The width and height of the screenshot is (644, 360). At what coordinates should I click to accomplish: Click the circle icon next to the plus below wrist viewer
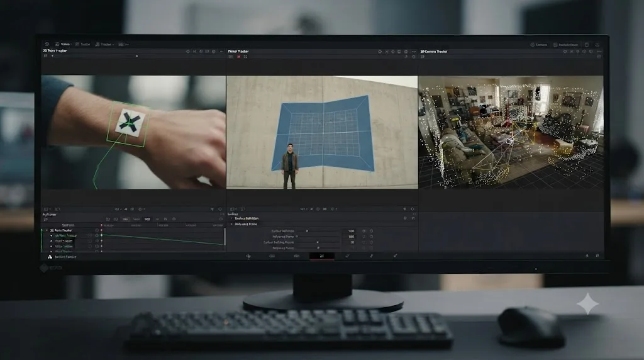220,209
